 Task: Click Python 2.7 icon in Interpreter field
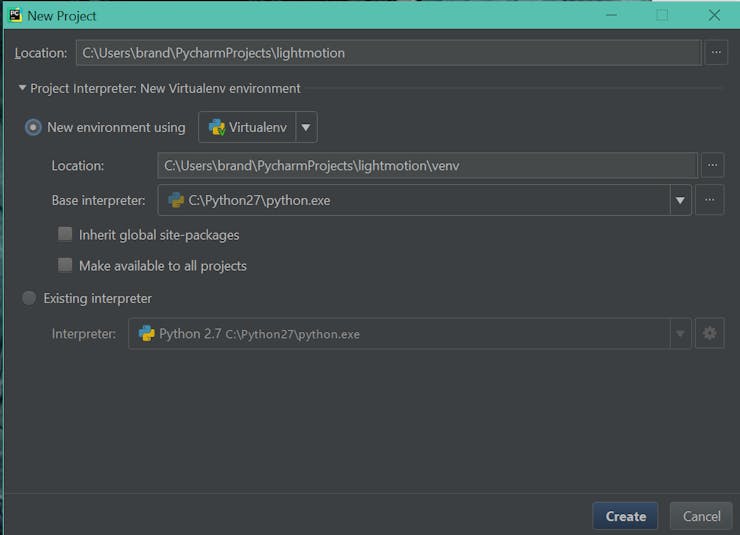click(x=146, y=334)
